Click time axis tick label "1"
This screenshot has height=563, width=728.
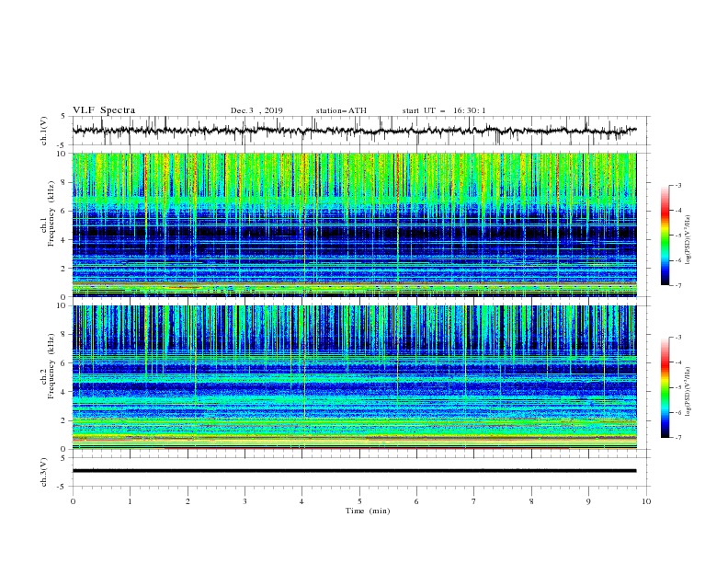click(x=130, y=501)
